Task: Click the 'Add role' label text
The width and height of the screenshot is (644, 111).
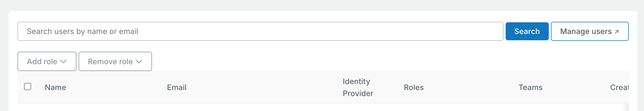Action: [42, 61]
